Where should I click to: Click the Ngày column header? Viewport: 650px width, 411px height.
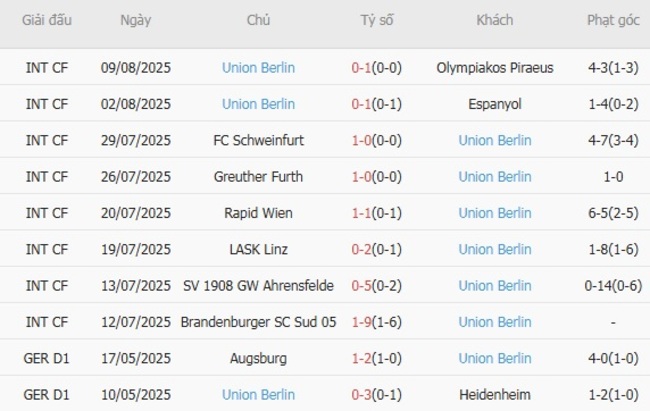(136, 20)
